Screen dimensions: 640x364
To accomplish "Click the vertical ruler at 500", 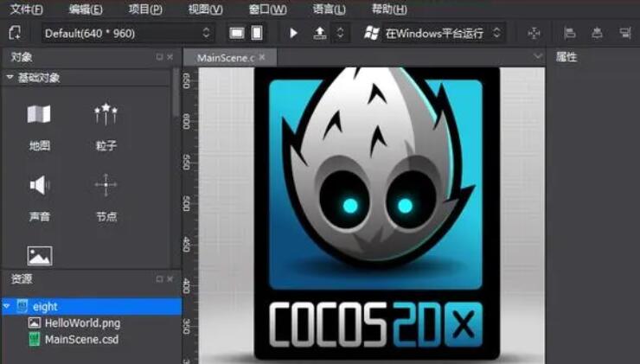I will coord(186,204).
